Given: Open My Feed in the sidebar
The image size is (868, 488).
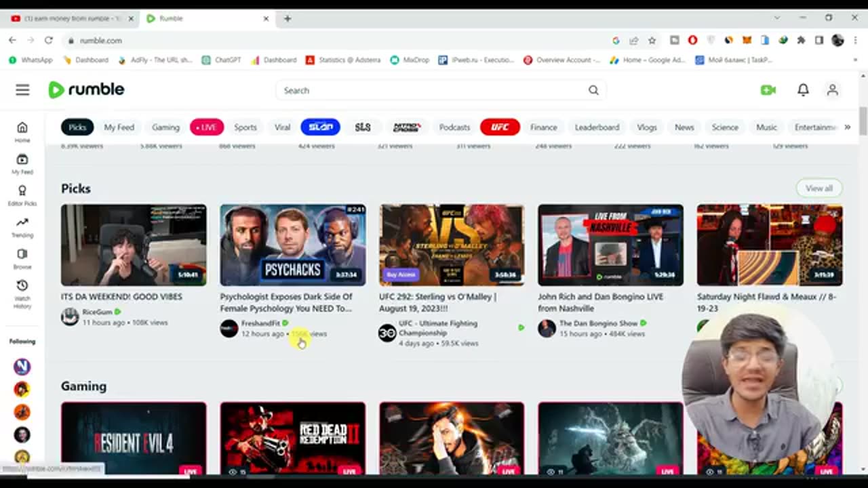Looking at the screenshot, I should (22, 164).
